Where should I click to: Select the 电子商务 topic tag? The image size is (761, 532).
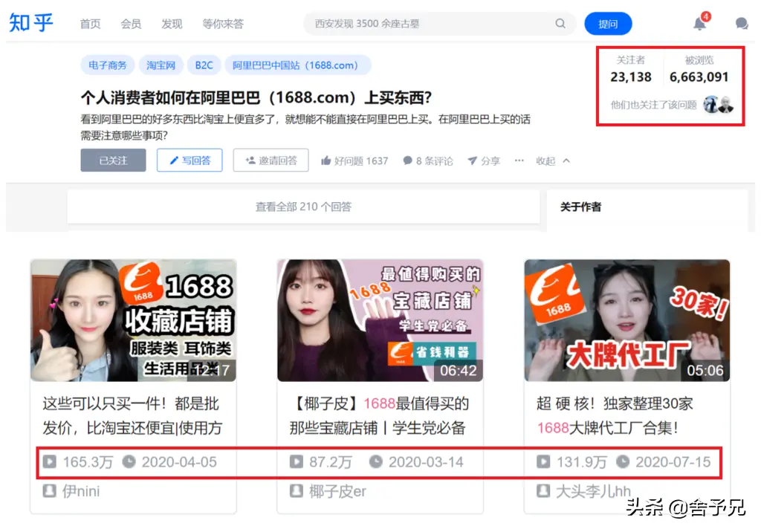point(108,65)
